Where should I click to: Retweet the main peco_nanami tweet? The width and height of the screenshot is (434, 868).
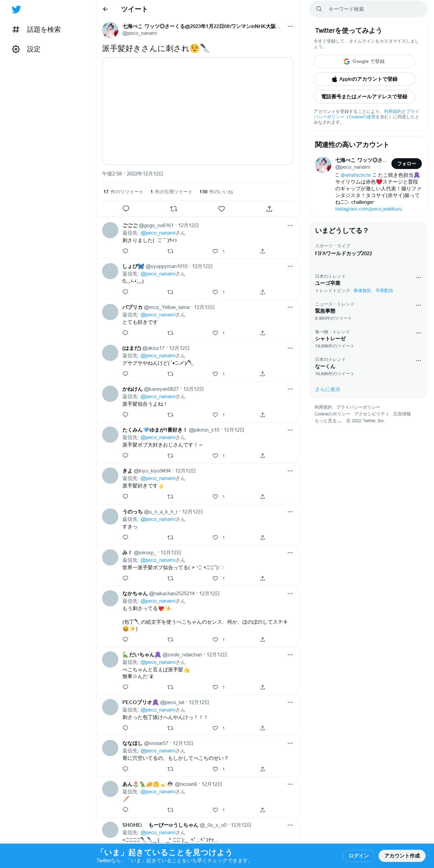click(174, 209)
